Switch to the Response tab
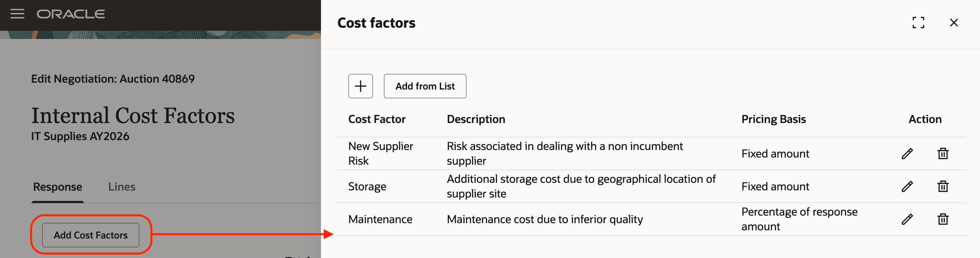This screenshot has width=980, height=258. [57, 187]
